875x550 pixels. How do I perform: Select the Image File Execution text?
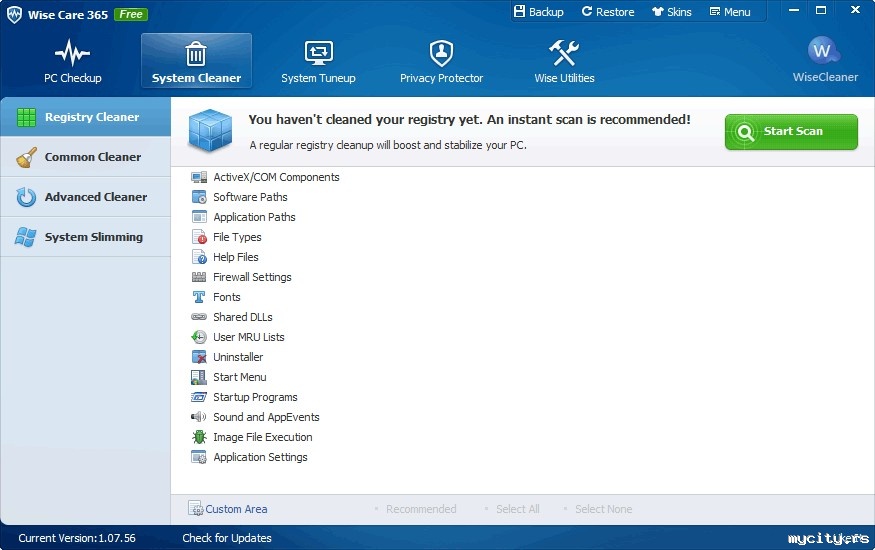tap(262, 437)
